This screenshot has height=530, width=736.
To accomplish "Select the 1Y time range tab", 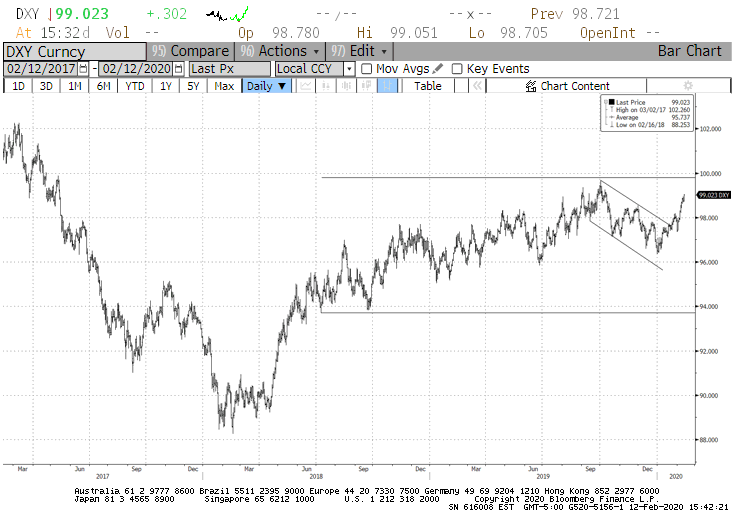I will click(x=165, y=86).
